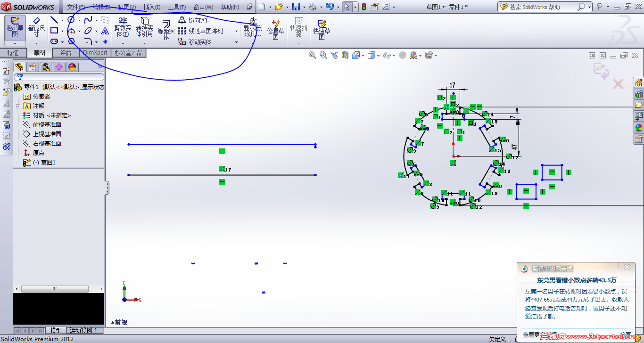The height and width of the screenshot is (343, 644).
Task: Click the feature tree filter field
Action: coord(59,77)
